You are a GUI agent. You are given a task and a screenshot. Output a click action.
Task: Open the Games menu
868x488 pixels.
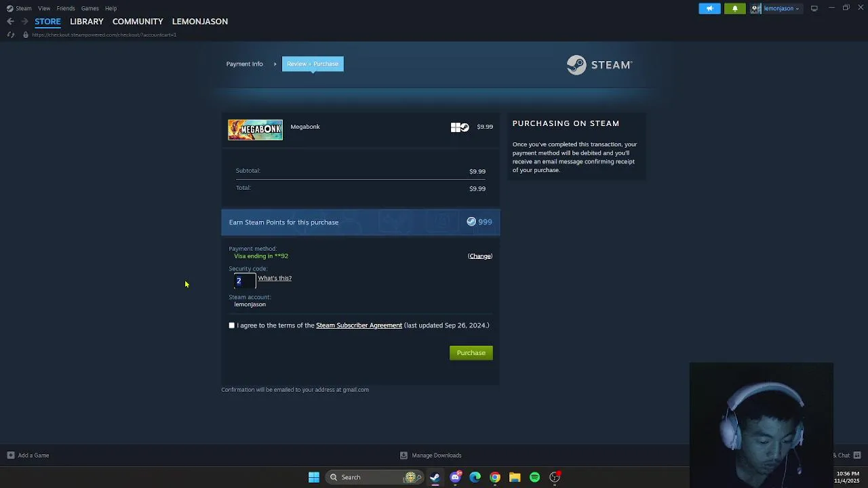(90, 8)
